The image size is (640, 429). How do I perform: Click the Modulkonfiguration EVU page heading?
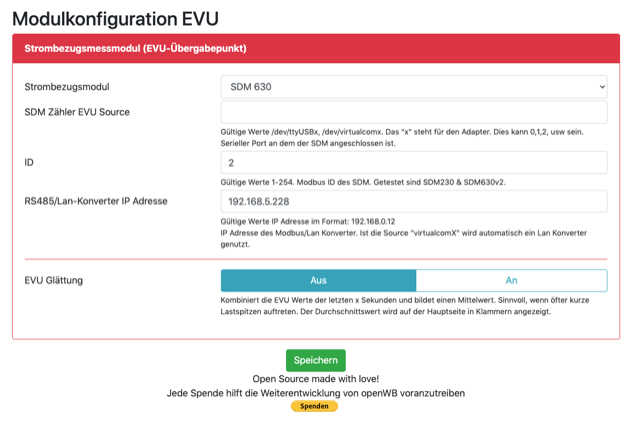114,19
